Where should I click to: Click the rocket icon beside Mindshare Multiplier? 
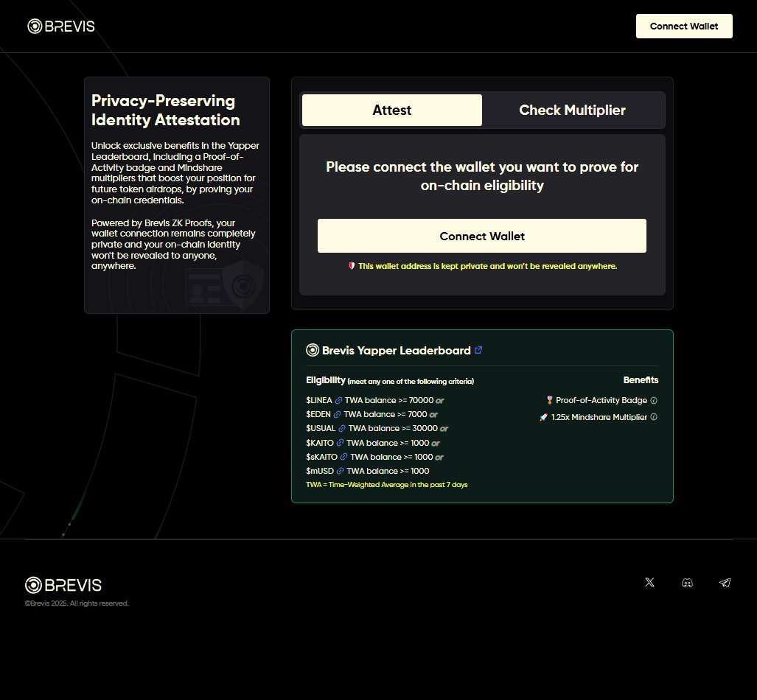click(x=543, y=417)
